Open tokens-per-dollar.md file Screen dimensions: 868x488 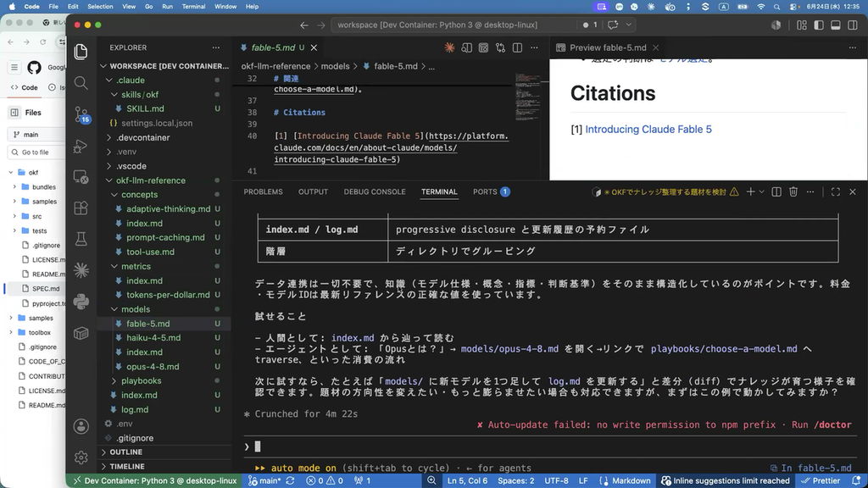point(168,295)
